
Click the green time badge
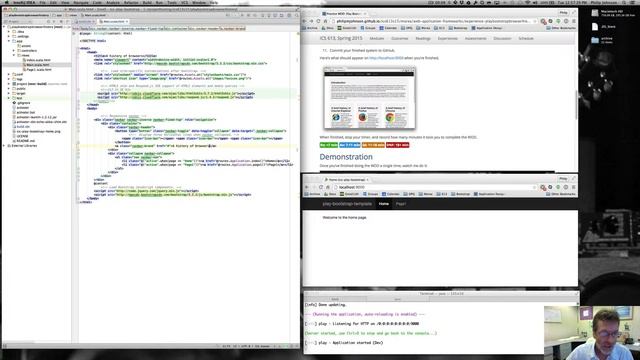click(329, 145)
